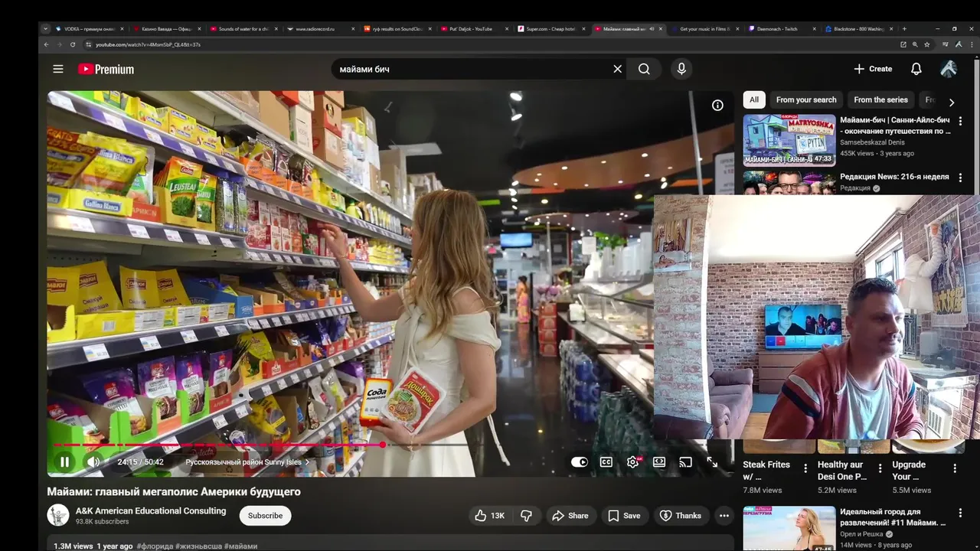
Task: Save the video to a playlist
Action: (624, 516)
